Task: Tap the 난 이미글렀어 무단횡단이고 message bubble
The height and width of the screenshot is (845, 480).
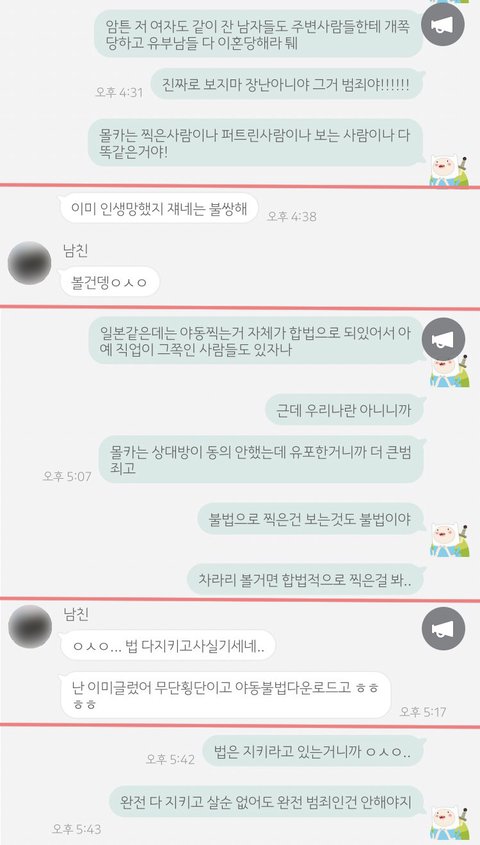Action: pos(225,695)
